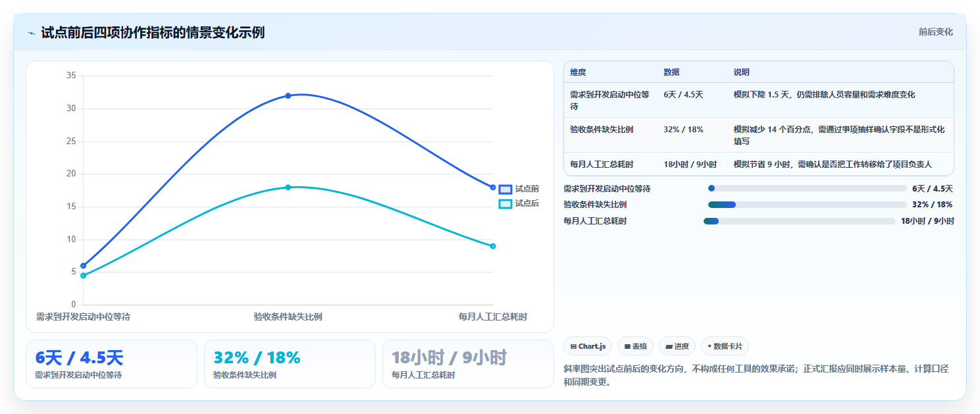The width and height of the screenshot is (980, 414).
Task: Click the 进度 tag
Action: pyautogui.click(x=677, y=346)
